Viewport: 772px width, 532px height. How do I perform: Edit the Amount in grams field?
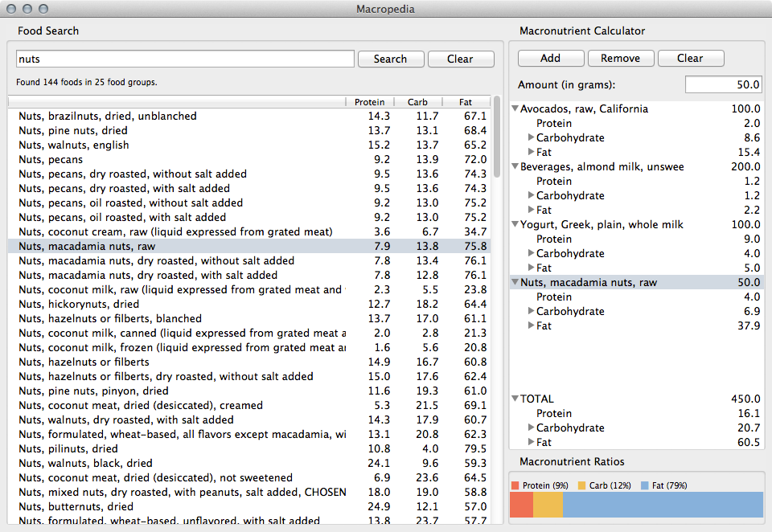click(x=723, y=84)
